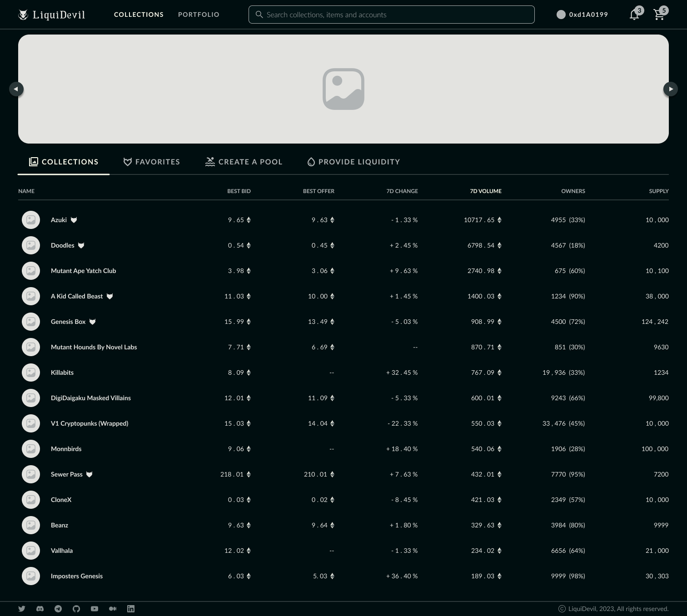The image size is (687, 616).
Task: Toggle favorite icon next to Sewer Pass
Action: [x=89, y=474]
